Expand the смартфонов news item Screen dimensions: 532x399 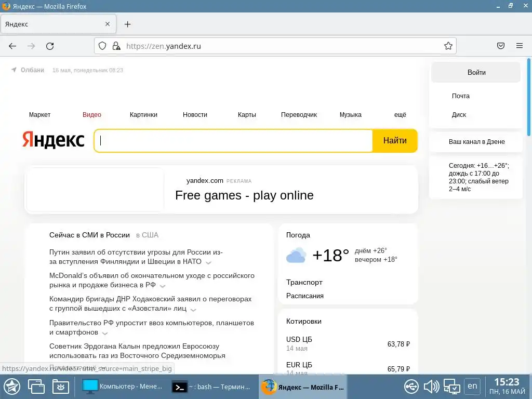105,333
